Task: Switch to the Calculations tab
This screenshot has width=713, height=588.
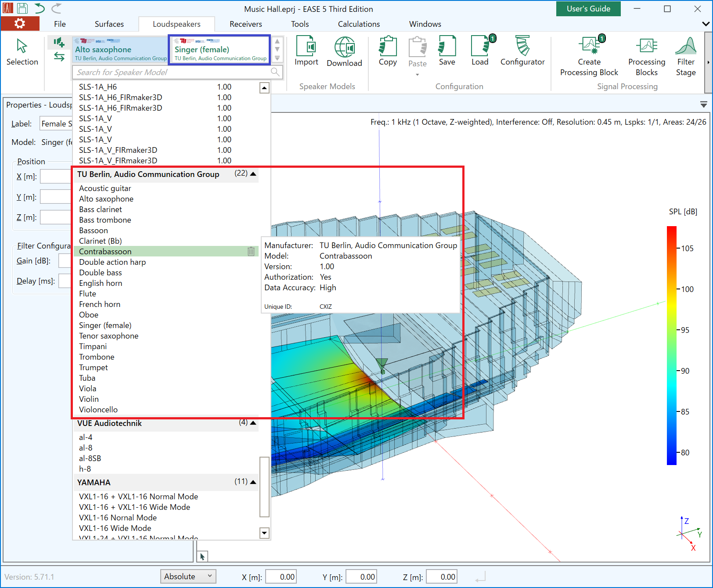Action: tap(359, 24)
